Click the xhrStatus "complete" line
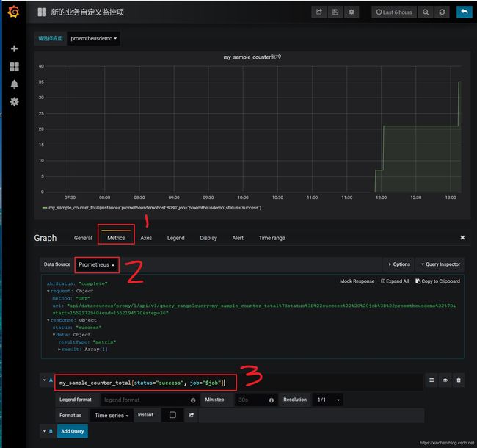 click(x=77, y=283)
